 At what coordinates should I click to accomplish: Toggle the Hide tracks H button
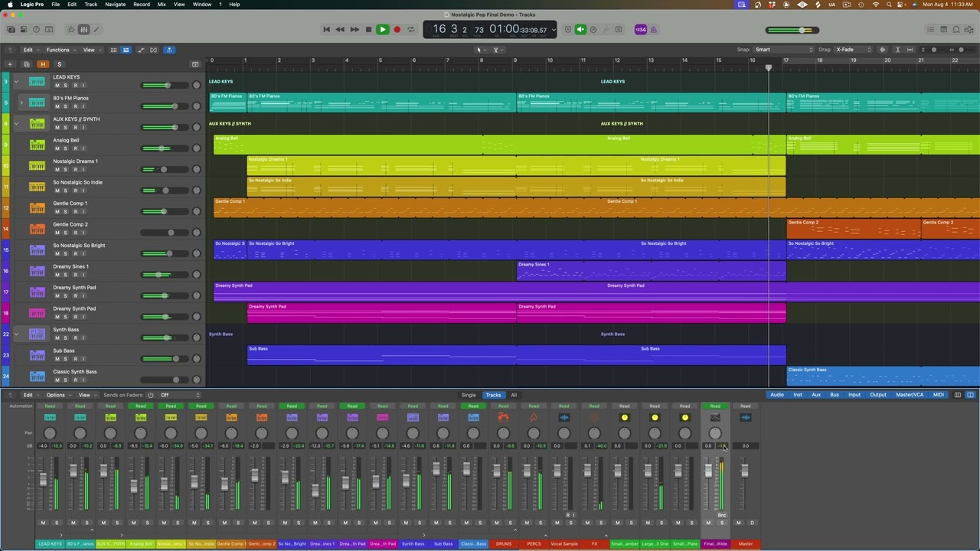43,64
